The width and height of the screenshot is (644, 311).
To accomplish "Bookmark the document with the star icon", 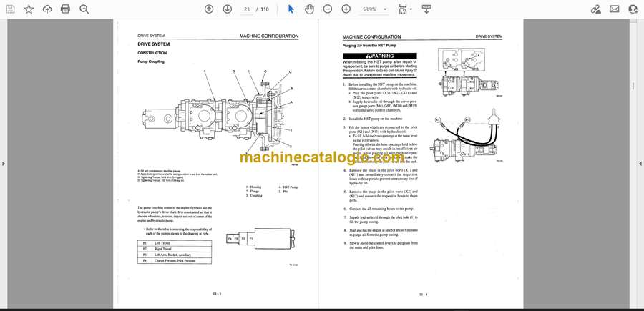I will [29, 9].
